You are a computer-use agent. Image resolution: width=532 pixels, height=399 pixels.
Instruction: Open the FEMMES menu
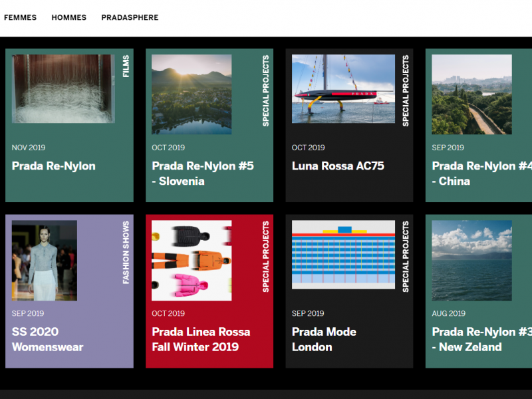point(20,18)
